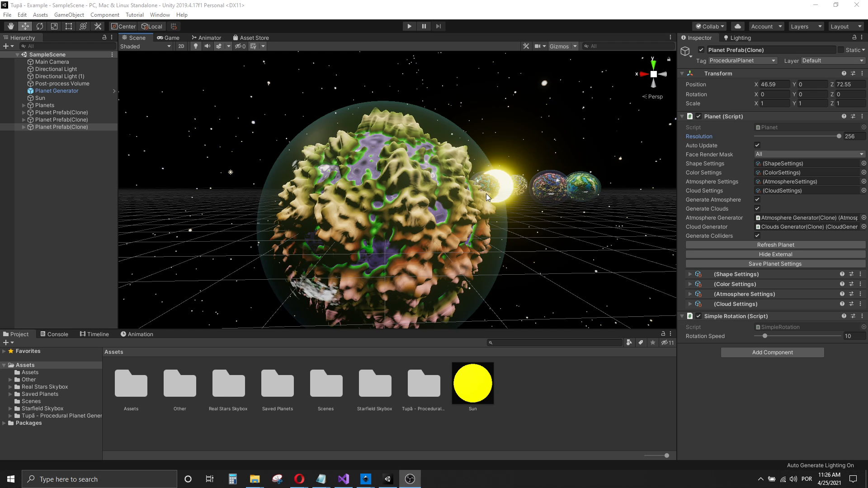Toggle 2D view mode
This screenshot has width=868, height=488.
tap(181, 46)
